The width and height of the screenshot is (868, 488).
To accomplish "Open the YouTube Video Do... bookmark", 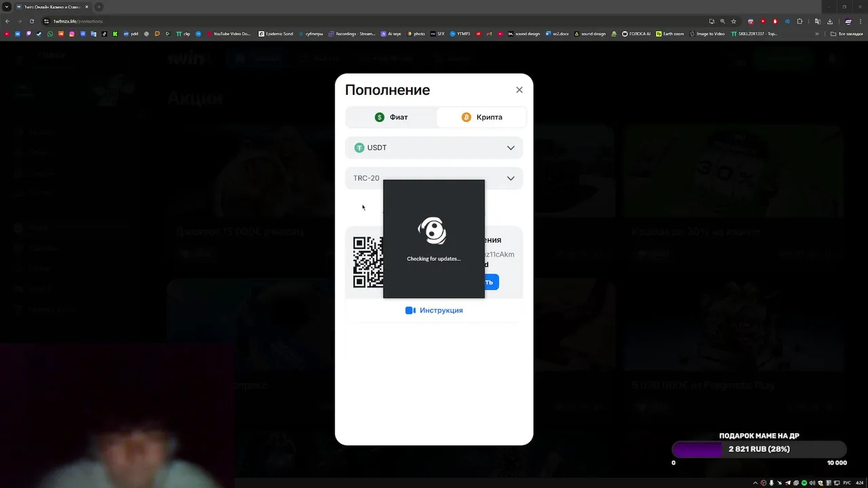I will (x=229, y=34).
